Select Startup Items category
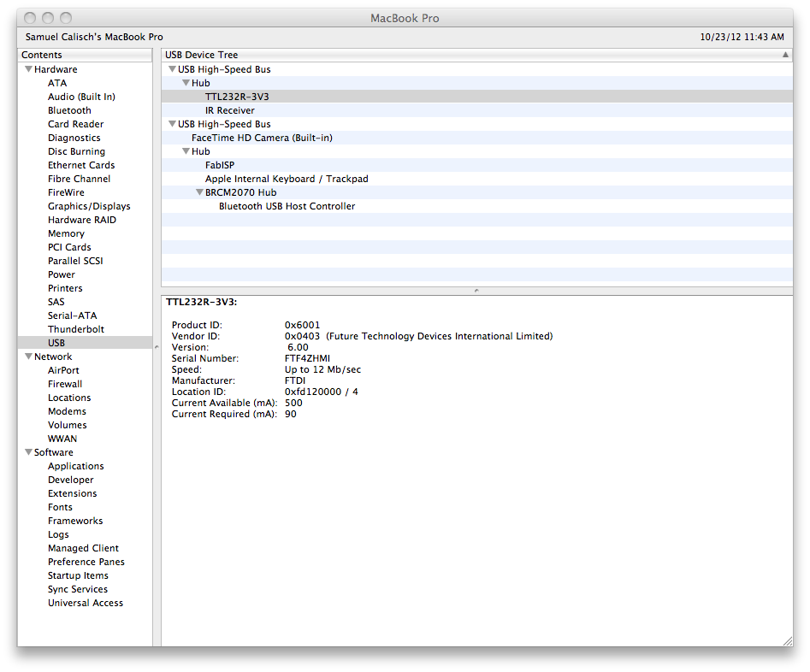 [78, 575]
